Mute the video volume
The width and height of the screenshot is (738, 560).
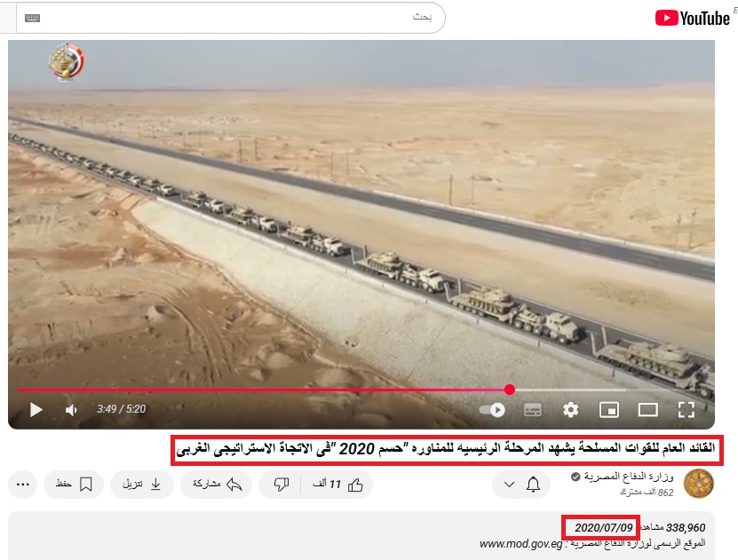click(x=72, y=409)
